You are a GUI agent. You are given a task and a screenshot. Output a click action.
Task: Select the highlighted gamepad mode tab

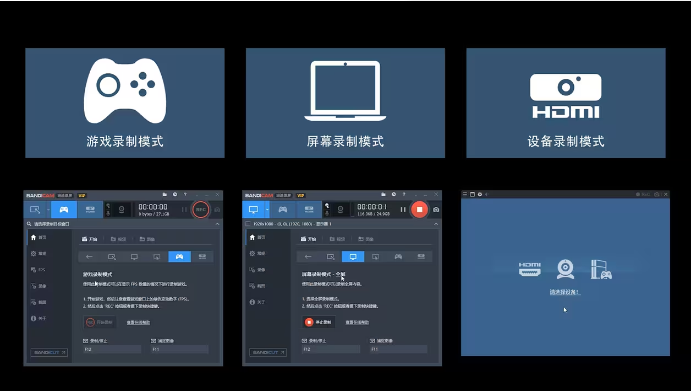coord(179,257)
